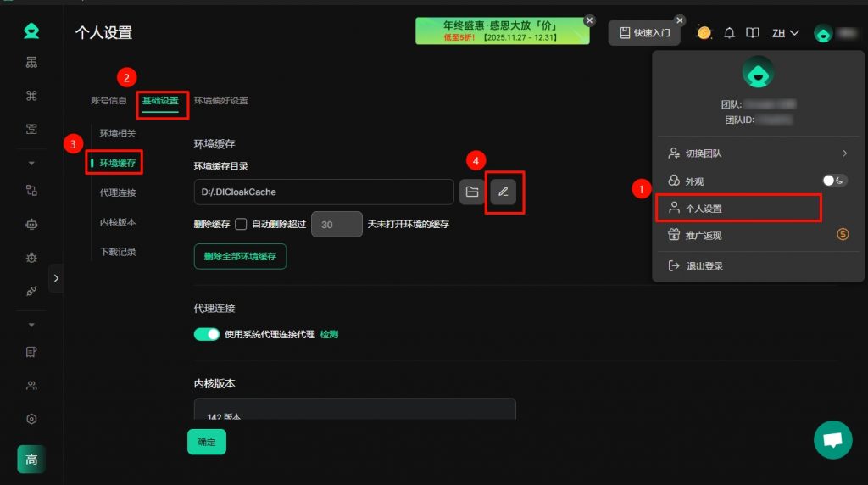Expand the collapsed left sidebar arrow
The image size is (868, 485).
click(x=56, y=277)
